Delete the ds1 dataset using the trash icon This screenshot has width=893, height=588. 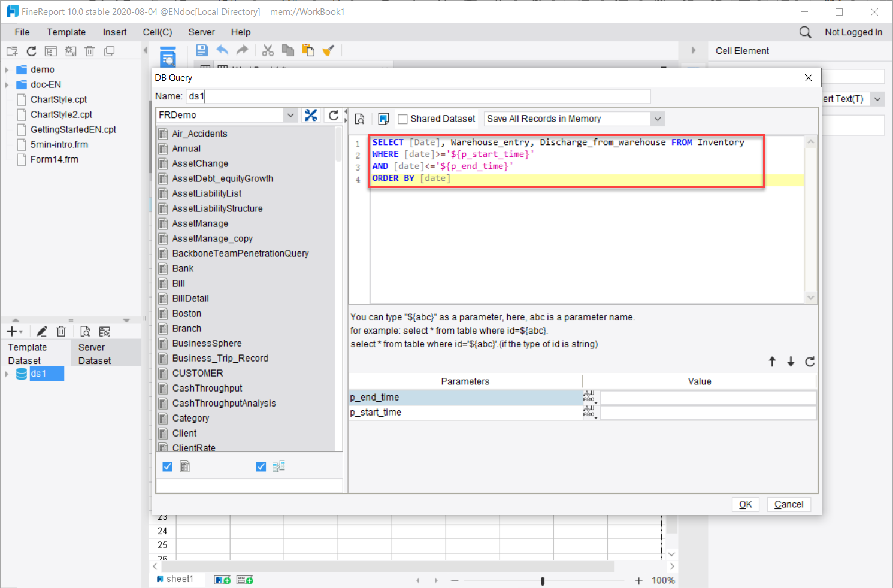pos(61,331)
